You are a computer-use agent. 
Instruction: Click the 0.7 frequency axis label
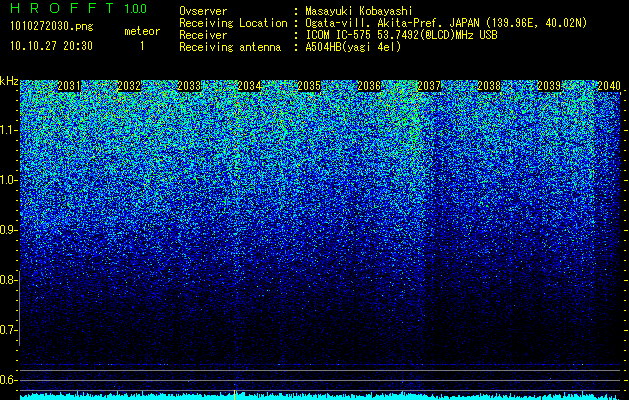coord(8,330)
